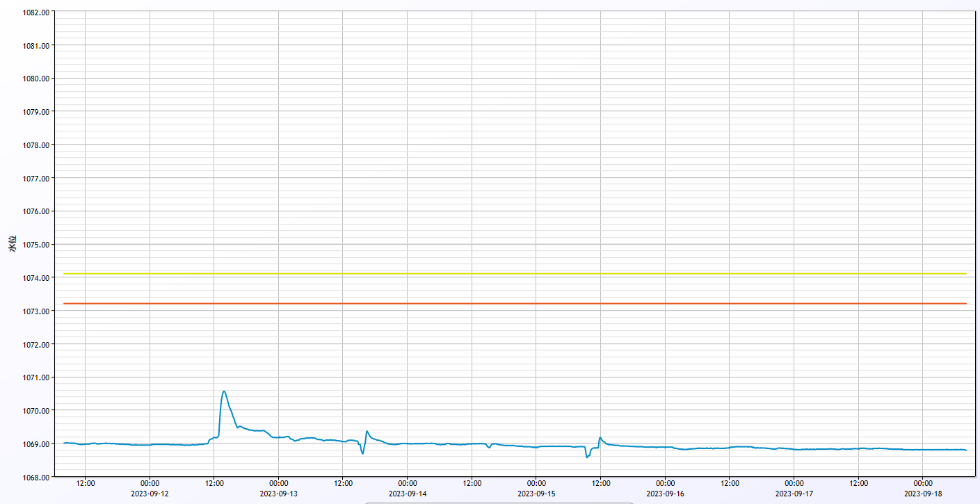Viewport: 980px width, 504px height.
Task: Select the 2023-09-12 date label
Action: (150, 494)
